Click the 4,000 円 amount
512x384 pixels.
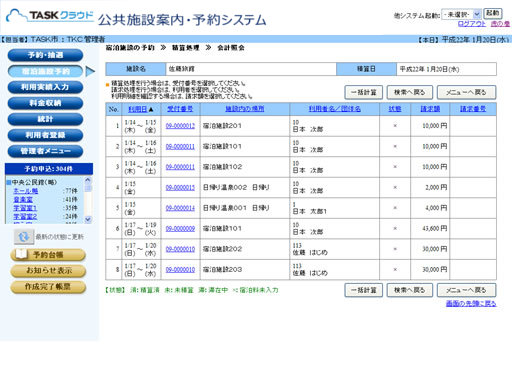tap(436, 208)
